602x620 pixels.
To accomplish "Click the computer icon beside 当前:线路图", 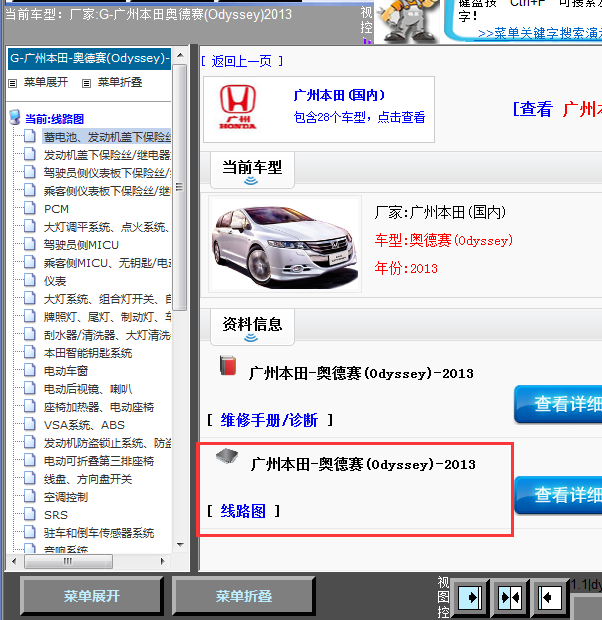I will 15,117.
